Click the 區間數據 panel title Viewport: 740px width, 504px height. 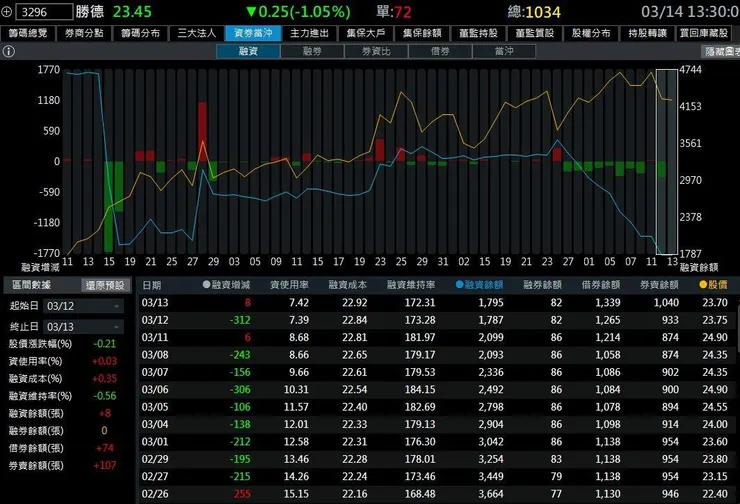coord(31,285)
